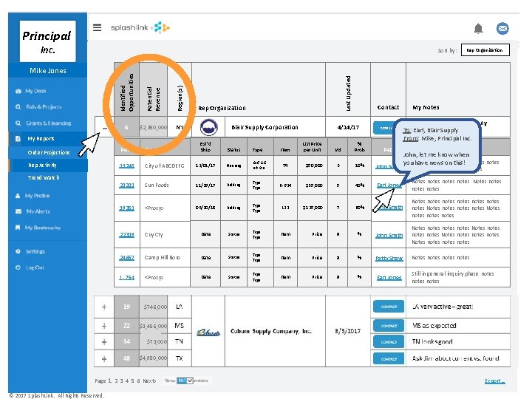
Task: Click the Identified Opportunities column header
Action: [126, 89]
